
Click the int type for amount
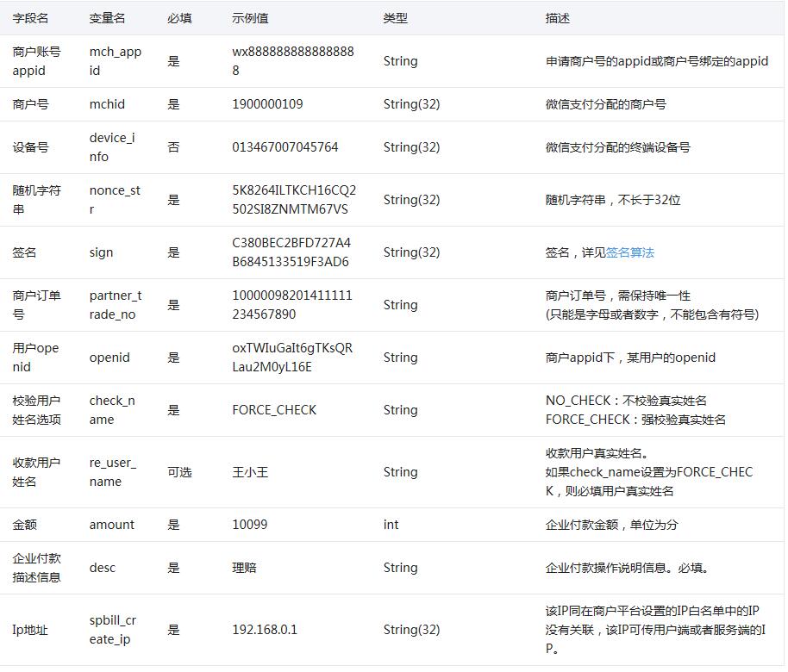pyautogui.click(x=391, y=525)
